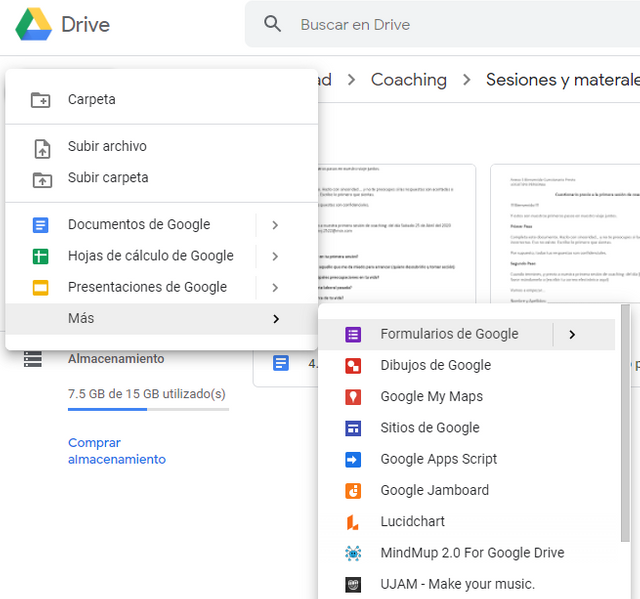Click the MindMup icon
This screenshot has height=599, width=640.
click(353, 553)
